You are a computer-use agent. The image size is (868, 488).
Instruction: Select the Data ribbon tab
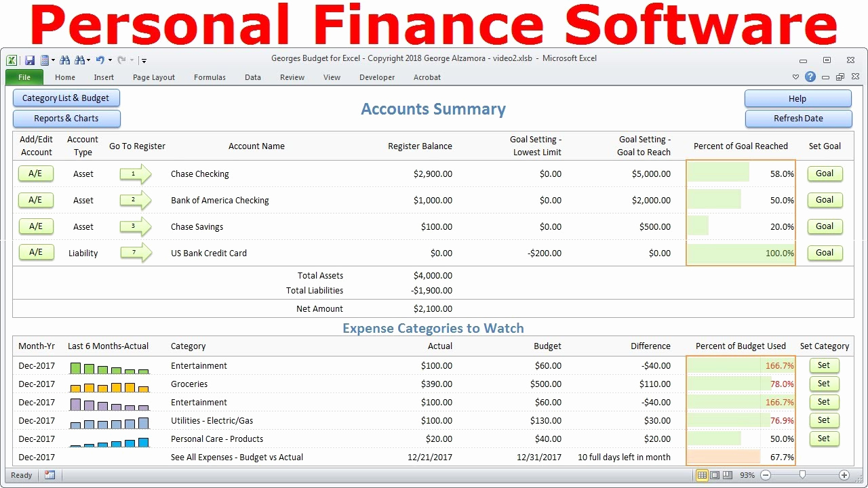(x=253, y=77)
